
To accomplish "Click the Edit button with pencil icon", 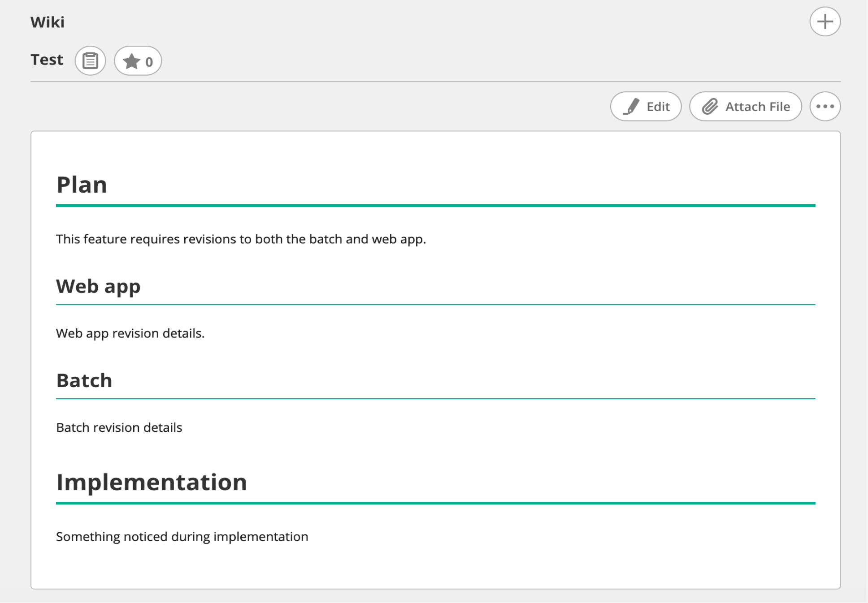I will coord(646,107).
